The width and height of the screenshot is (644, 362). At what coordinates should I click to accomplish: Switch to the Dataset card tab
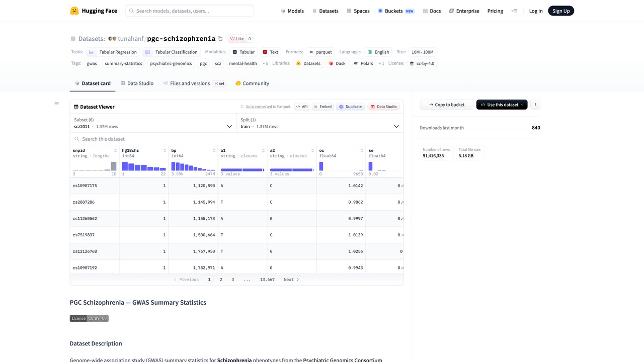click(x=93, y=83)
